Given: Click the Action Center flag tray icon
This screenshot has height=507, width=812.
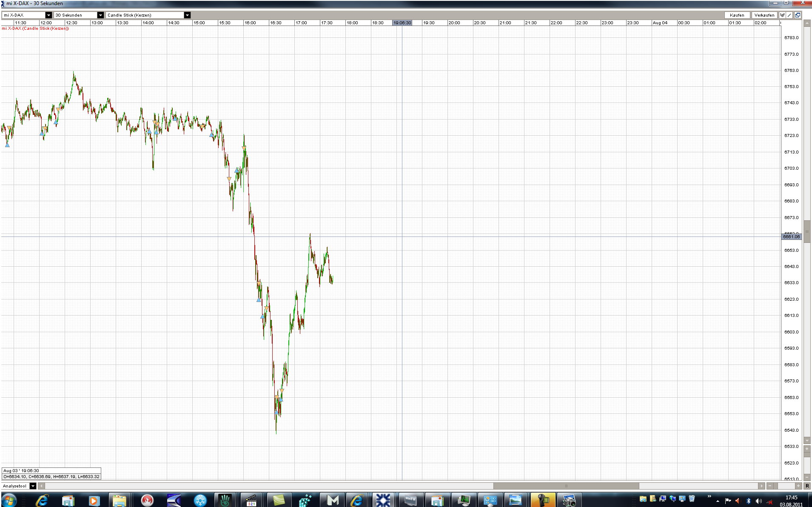Looking at the screenshot, I should 728,501.
